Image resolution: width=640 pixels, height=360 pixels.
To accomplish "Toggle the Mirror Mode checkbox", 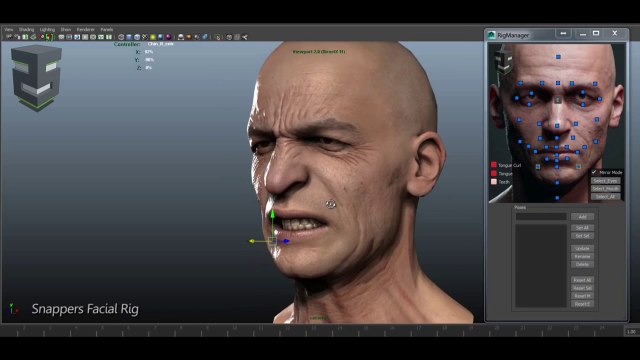I will [594, 172].
